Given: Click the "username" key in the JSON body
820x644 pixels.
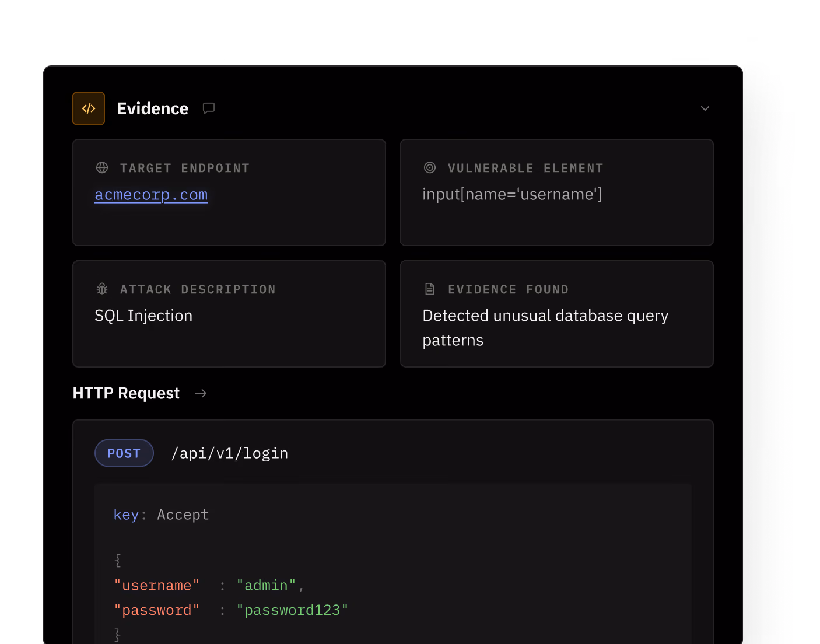Looking at the screenshot, I should tap(157, 585).
